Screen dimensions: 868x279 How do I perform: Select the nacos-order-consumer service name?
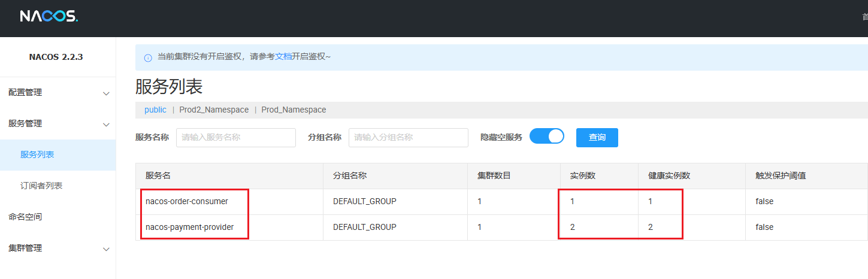(x=187, y=202)
